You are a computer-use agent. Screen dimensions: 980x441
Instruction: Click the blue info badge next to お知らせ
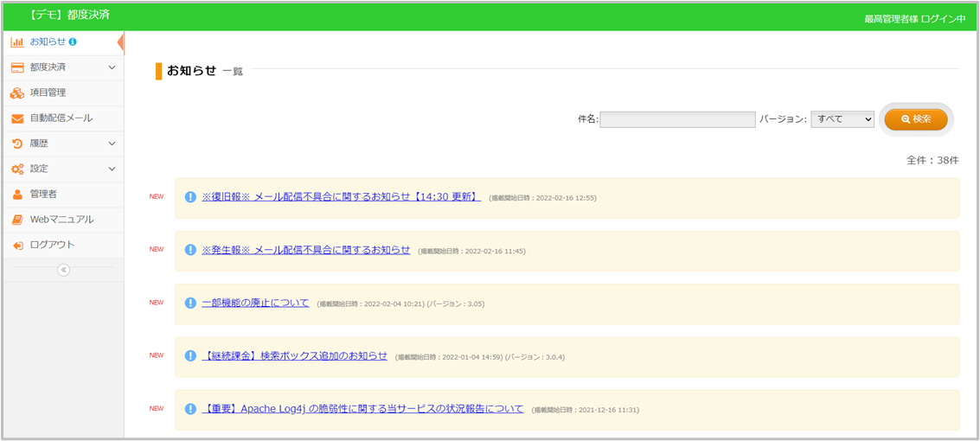coord(73,42)
